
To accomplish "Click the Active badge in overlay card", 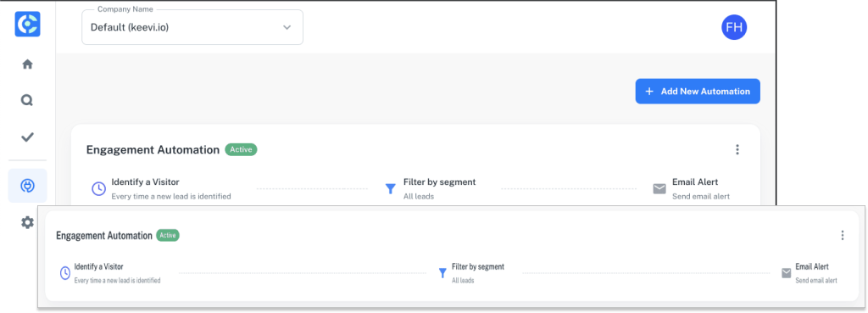I will [x=168, y=236].
